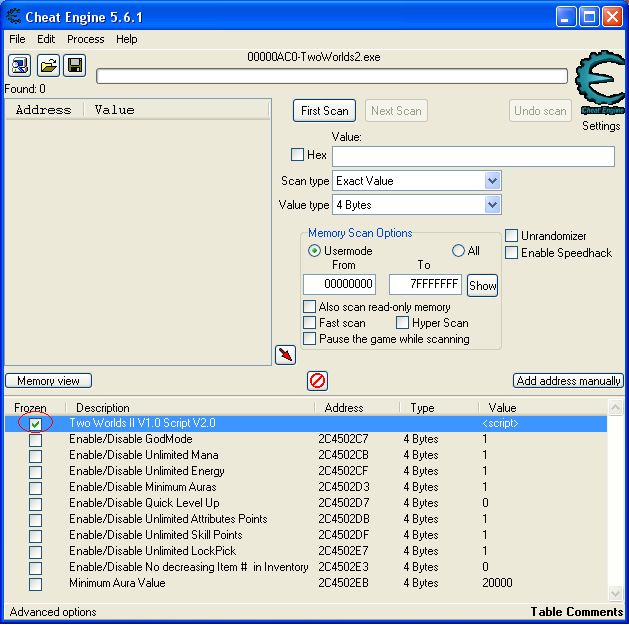Viewport: 629px width, 626px height.
Task: Select 'Enable/Disable Quick Level Up' description
Action: 144,503
